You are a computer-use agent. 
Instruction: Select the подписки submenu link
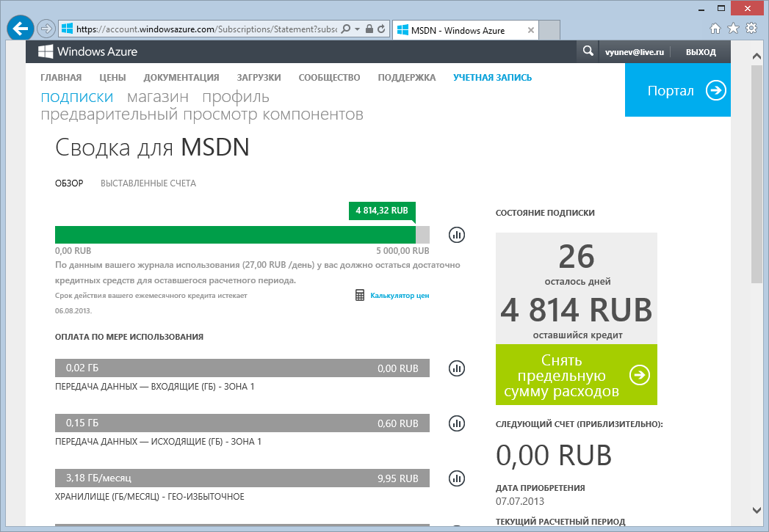click(76, 97)
